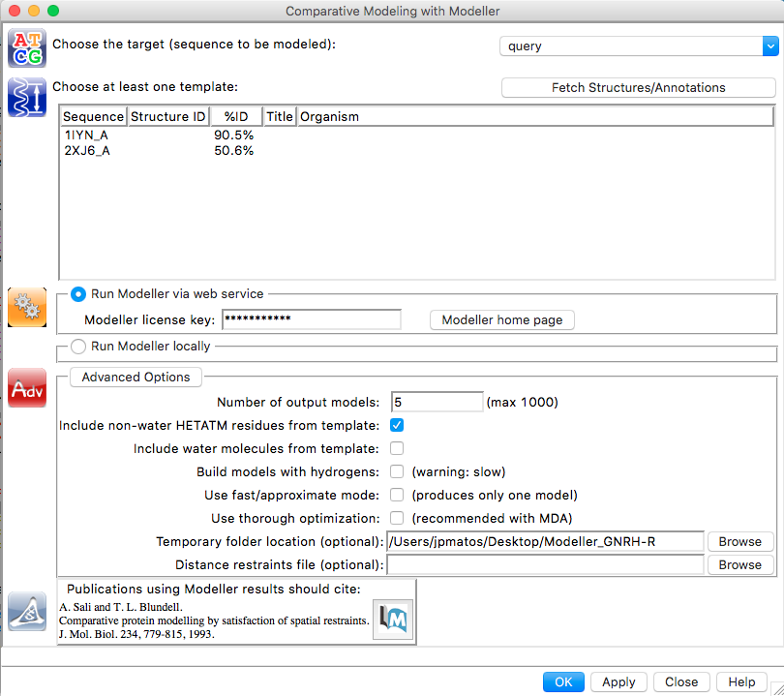Screen dimensions: 784x696
Task: Click the Temporary folder location field
Action: coord(546,541)
